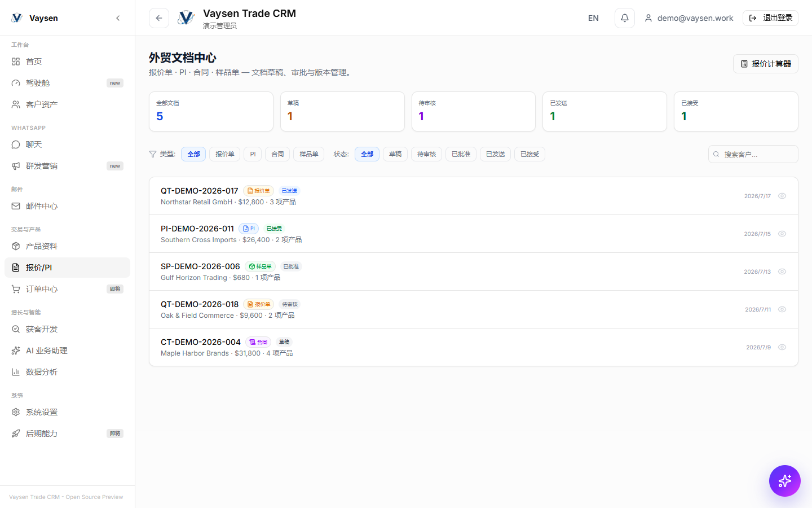Open document QT-DEMO-2026-017
This screenshot has height=508, width=812.
pyautogui.click(x=474, y=196)
